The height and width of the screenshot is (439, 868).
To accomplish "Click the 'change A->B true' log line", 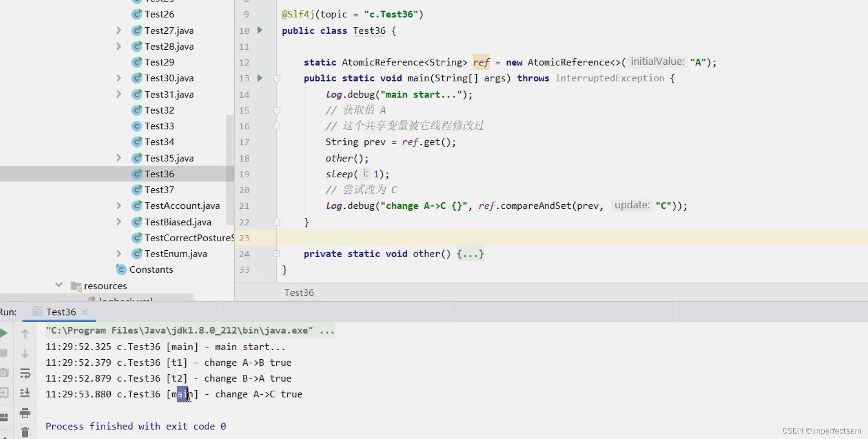I will (x=168, y=362).
